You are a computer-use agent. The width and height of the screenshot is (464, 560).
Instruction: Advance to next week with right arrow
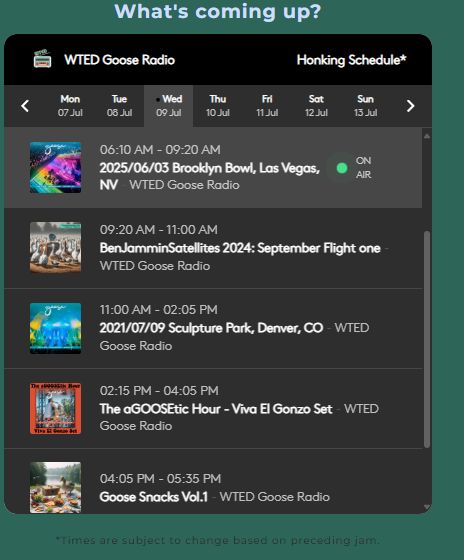point(410,106)
